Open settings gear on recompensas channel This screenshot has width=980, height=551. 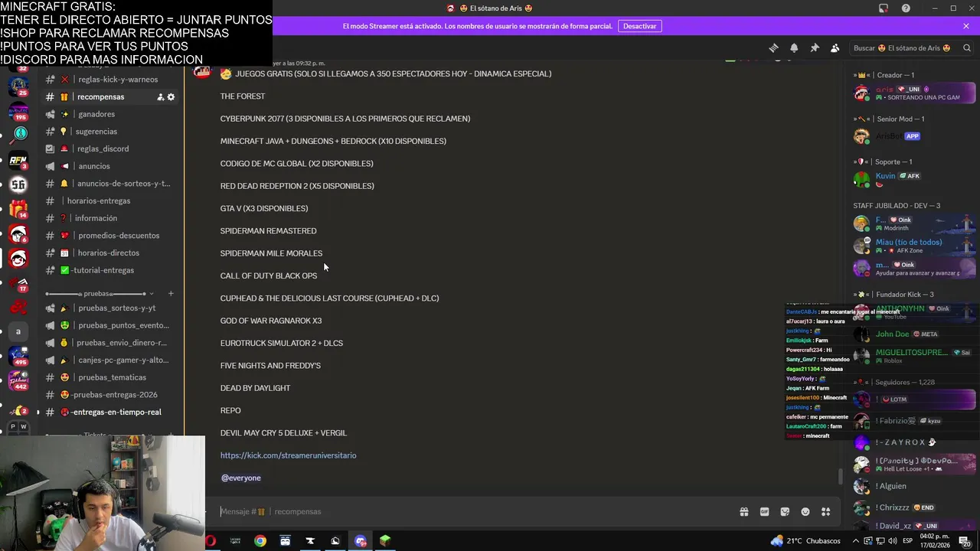pos(171,97)
